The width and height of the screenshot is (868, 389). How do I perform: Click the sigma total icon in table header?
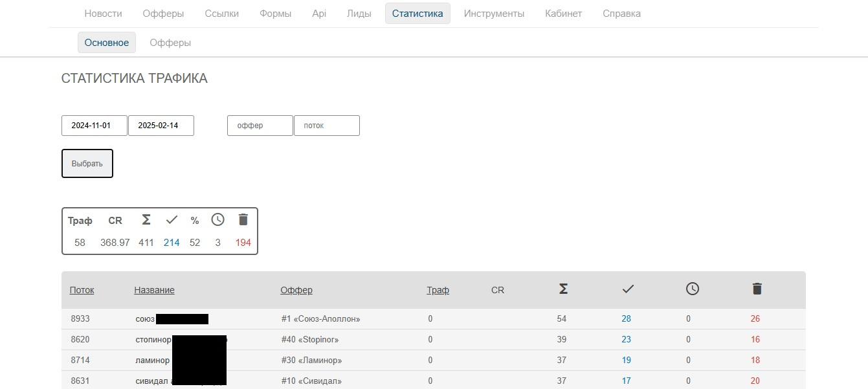563,289
